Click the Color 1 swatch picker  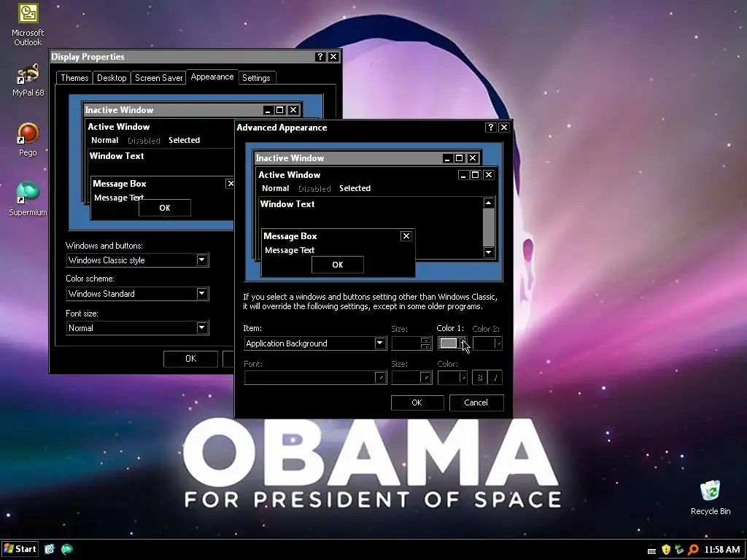coord(452,343)
